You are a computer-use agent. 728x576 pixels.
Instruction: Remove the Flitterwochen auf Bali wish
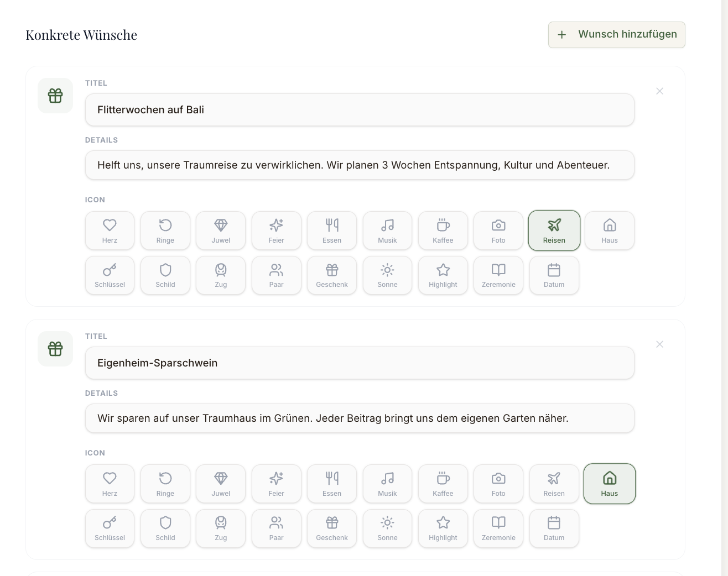coord(659,91)
